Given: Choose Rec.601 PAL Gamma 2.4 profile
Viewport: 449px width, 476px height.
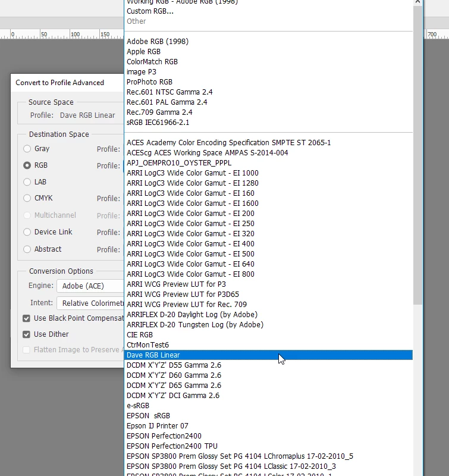Looking at the screenshot, I should (x=268, y=102).
